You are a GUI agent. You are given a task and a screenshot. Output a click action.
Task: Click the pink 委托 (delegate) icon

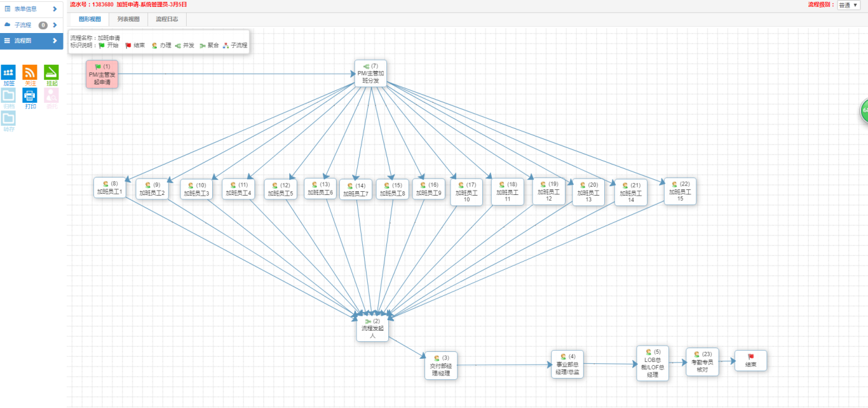[x=51, y=95]
